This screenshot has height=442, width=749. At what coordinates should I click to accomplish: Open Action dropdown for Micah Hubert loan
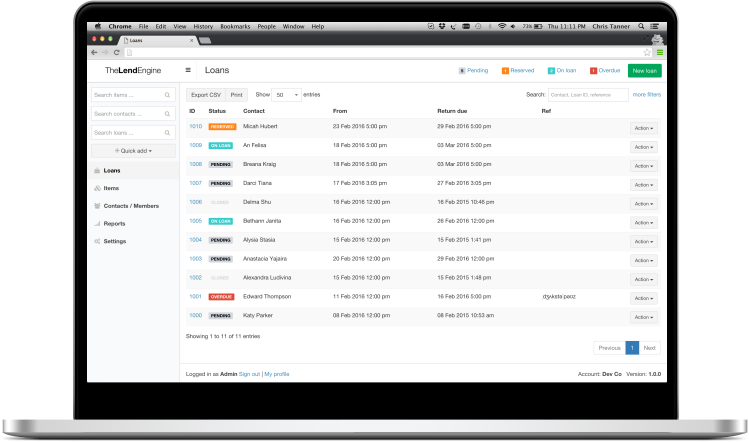pos(644,128)
